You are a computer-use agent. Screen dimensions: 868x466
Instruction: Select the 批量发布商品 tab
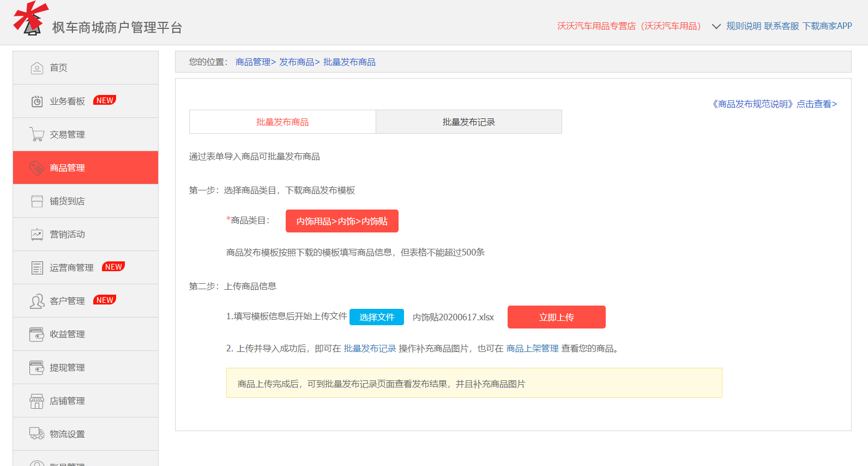282,122
